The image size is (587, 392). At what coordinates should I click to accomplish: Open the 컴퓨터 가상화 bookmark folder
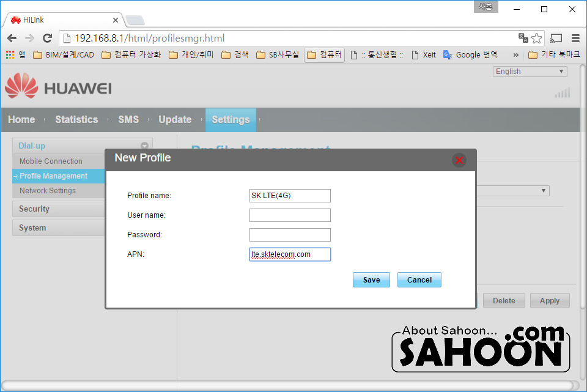131,55
